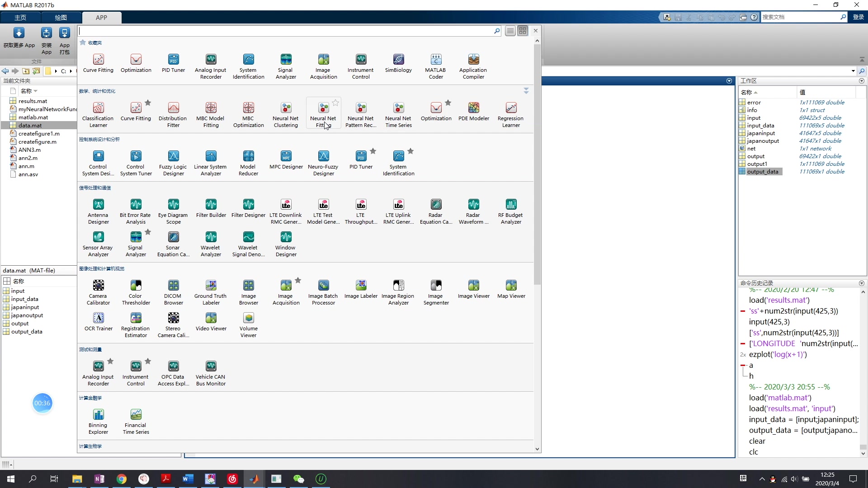Click 获取更多 App button
This screenshot has height=488, width=868.
(x=19, y=38)
